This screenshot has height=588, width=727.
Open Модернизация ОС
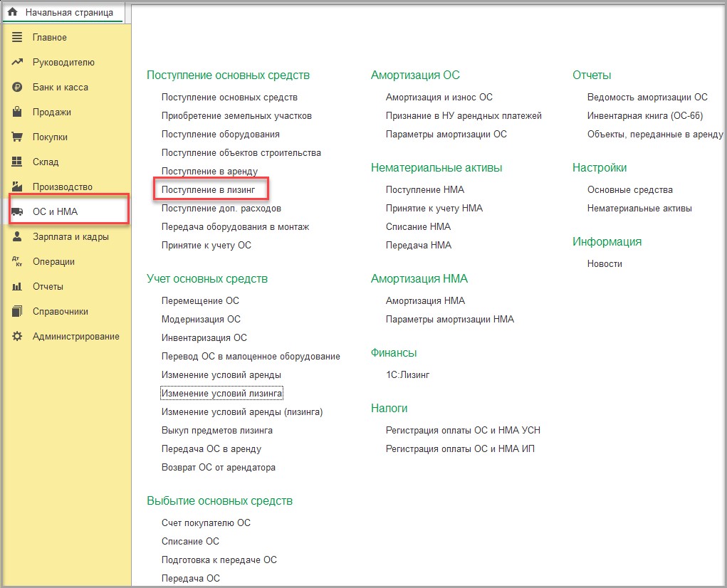point(202,319)
